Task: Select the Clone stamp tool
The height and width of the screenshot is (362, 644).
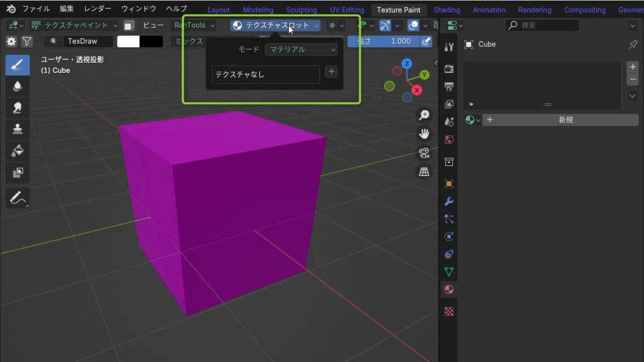Action: [17, 129]
